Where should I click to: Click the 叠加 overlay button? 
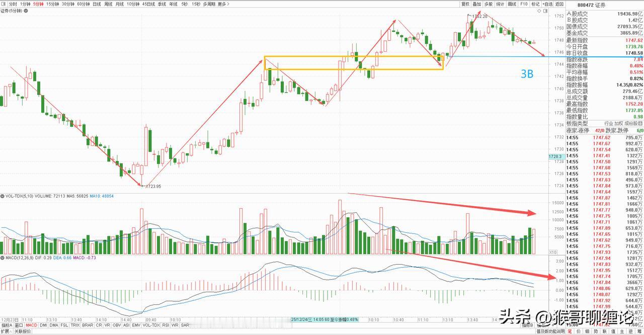(477, 4)
